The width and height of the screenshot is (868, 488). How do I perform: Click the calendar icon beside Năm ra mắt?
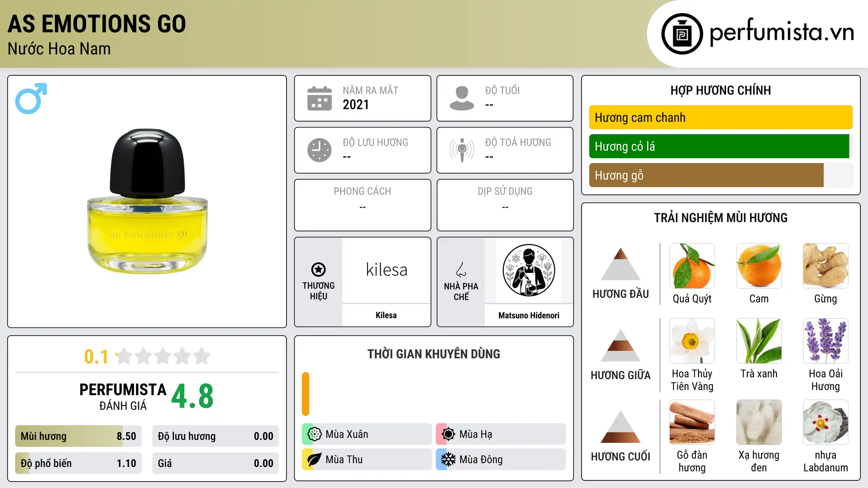point(320,98)
